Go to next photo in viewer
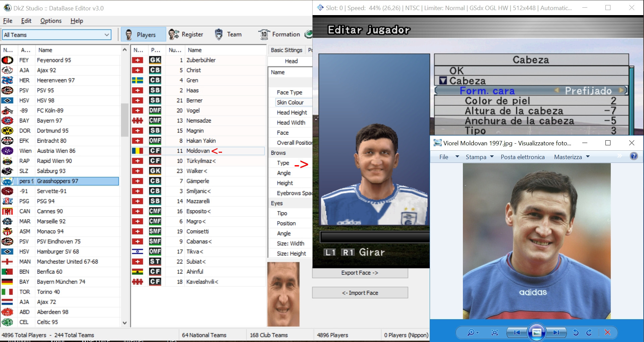 [556, 333]
